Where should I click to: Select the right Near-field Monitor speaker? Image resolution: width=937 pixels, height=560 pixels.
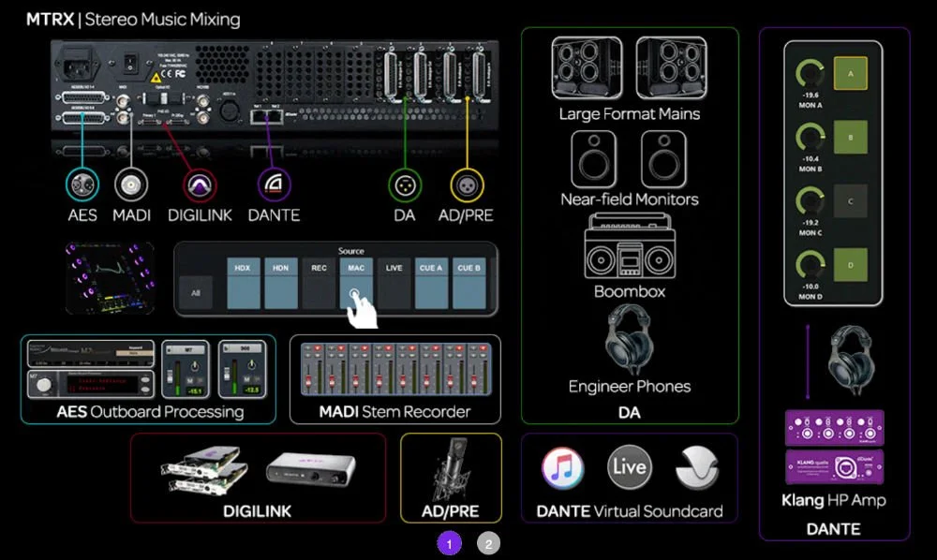pyautogui.click(x=664, y=159)
